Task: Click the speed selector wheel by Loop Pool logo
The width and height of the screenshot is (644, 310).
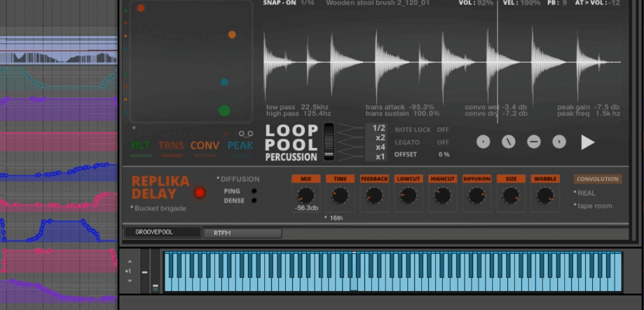Action: click(329, 142)
